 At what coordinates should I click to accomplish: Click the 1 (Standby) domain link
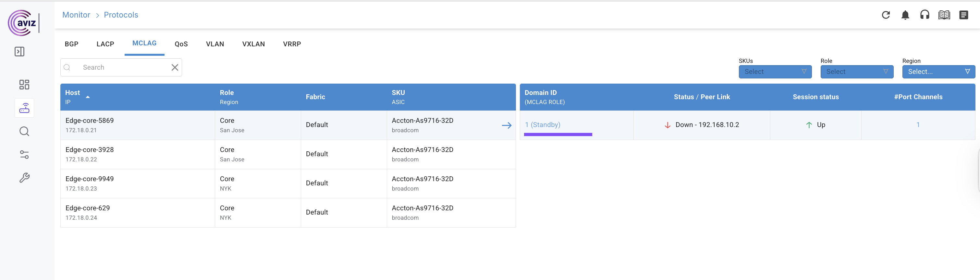point(543,125)
